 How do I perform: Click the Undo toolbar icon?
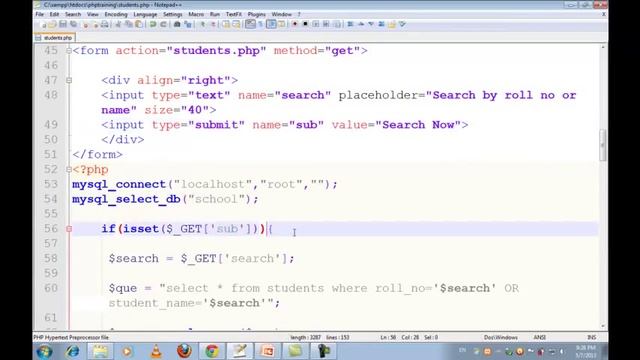coord(153,24)
